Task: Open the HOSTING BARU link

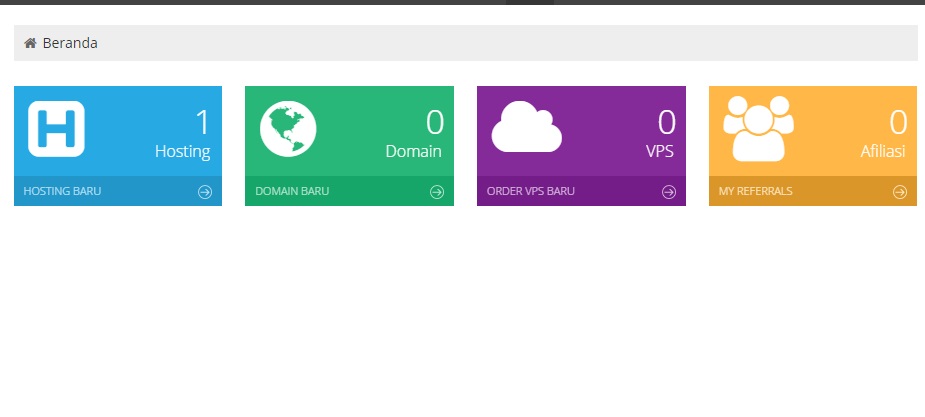Action: pos(62,191)
